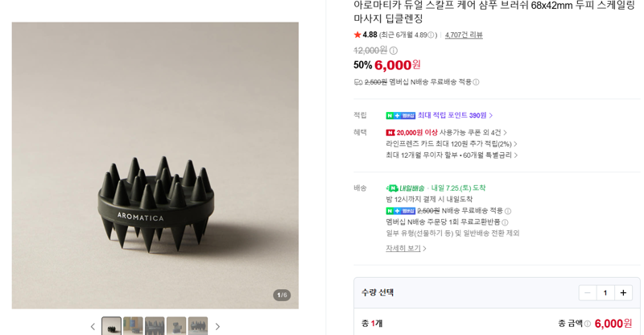
Task: Show previous thumbnails with left arrow
Action: pos(93,326)
